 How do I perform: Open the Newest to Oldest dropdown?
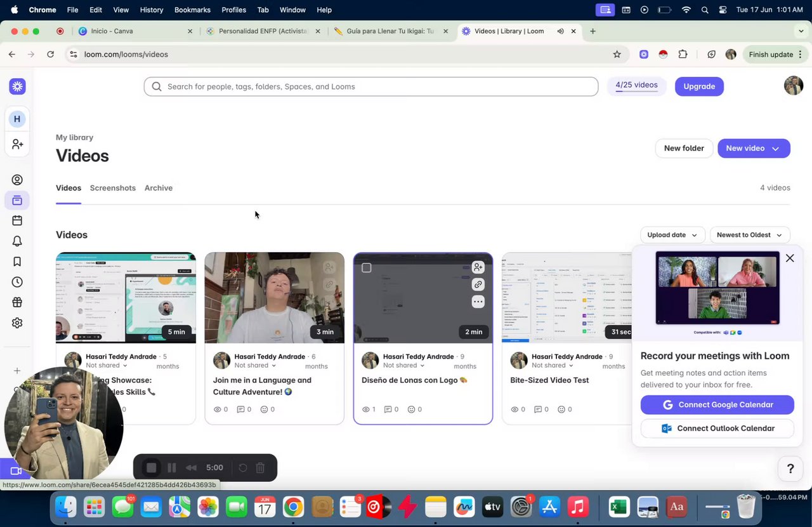[750, 235]
